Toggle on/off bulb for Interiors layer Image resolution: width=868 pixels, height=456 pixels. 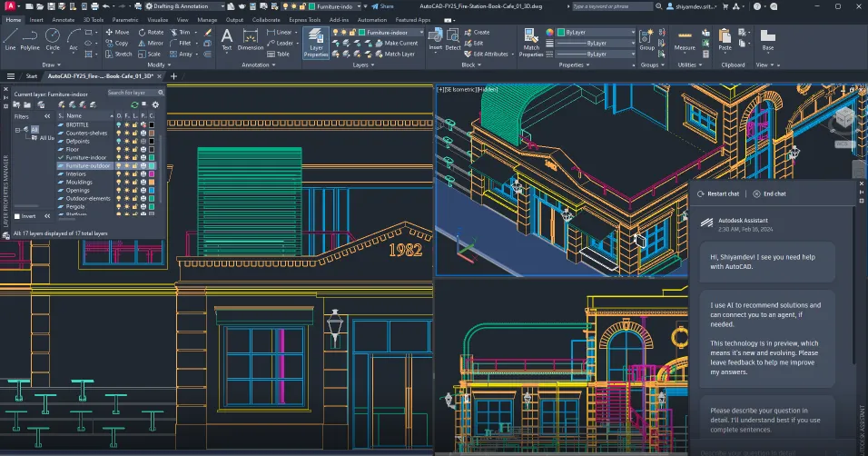point(118,174)
